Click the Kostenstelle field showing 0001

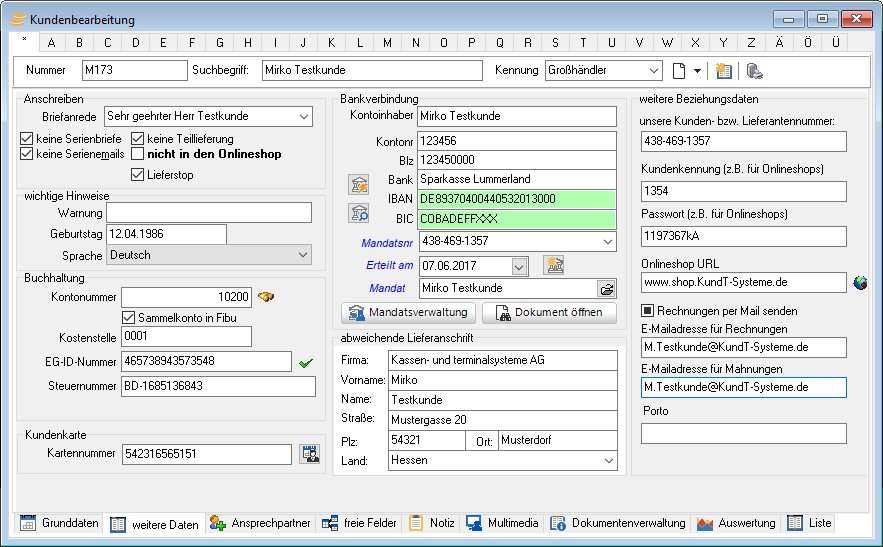(186, 336)
